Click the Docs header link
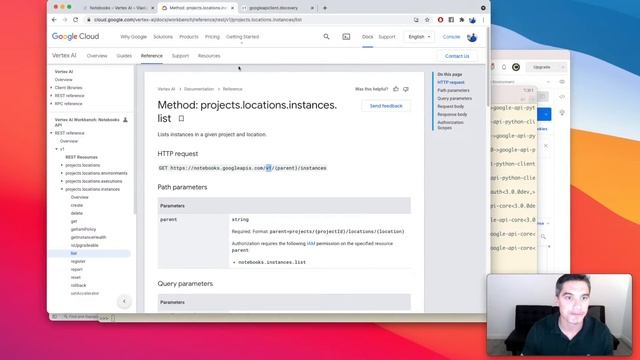The image size is (640, 360). 367,37
